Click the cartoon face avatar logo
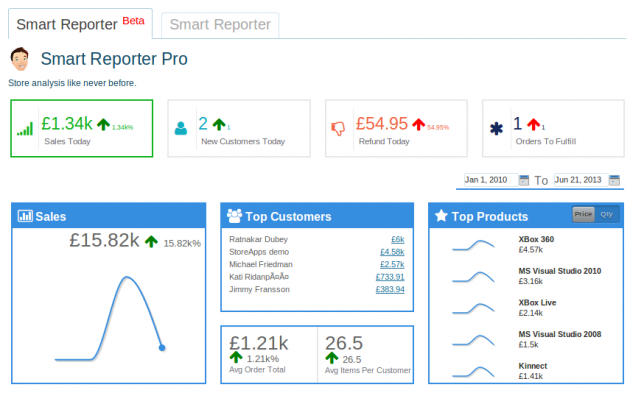The image size is (630, 393). click(20, 59)
